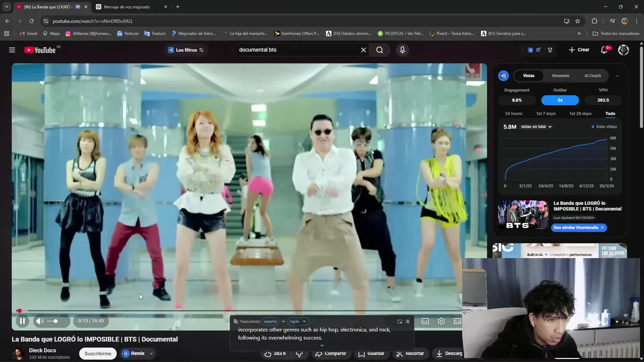Screen dimensions: 644x362
Task: Switch to Mensaje de voz mejorado tab
Action: 131,7
